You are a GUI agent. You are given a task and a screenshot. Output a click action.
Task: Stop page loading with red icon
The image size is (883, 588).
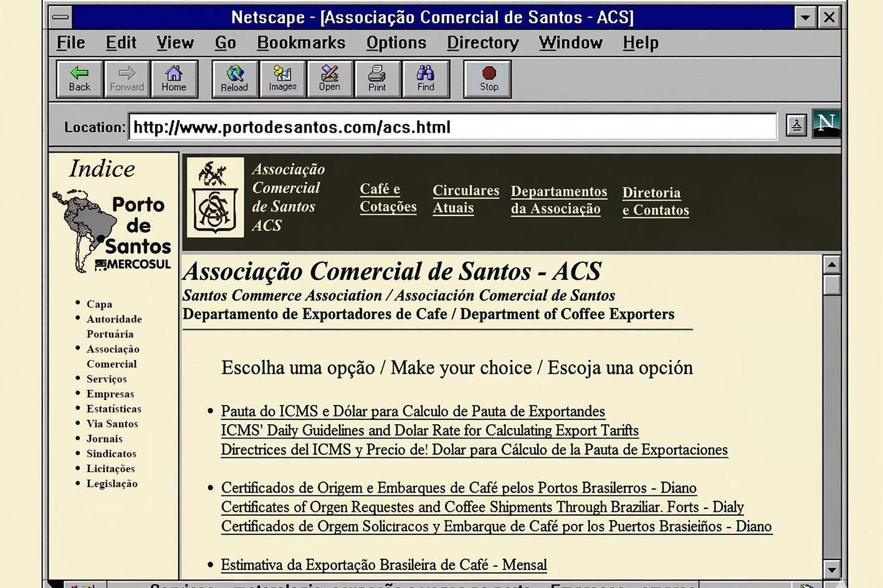489,79
